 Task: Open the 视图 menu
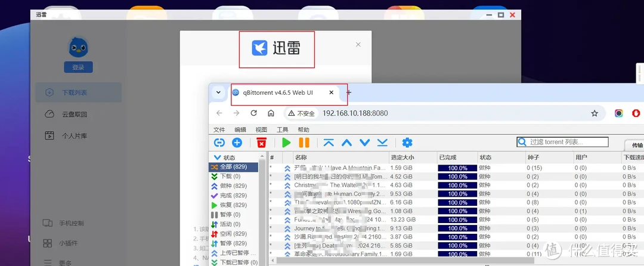[261, 129]
